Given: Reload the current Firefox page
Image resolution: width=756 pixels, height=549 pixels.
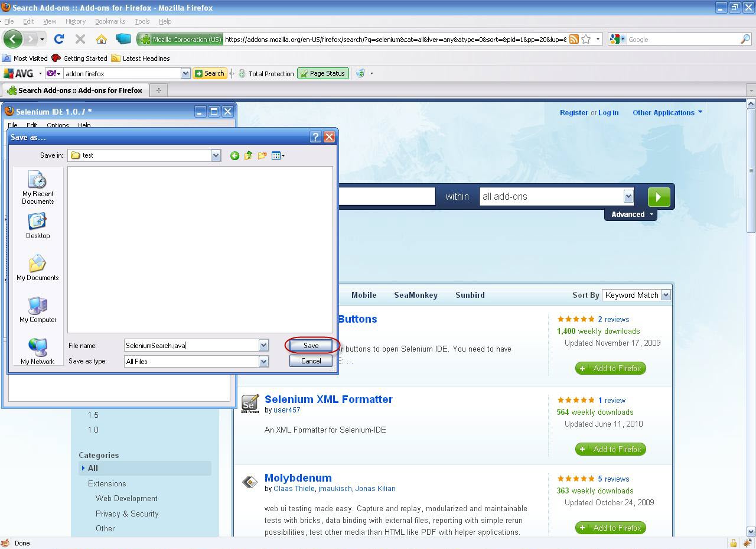Looking at the screenshot, I should click(59, 39).
